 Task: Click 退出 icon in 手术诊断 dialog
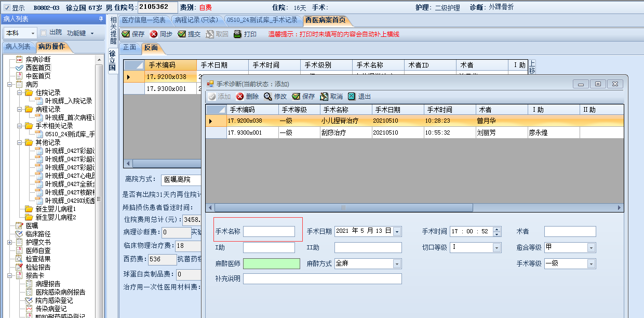(352, 97)
